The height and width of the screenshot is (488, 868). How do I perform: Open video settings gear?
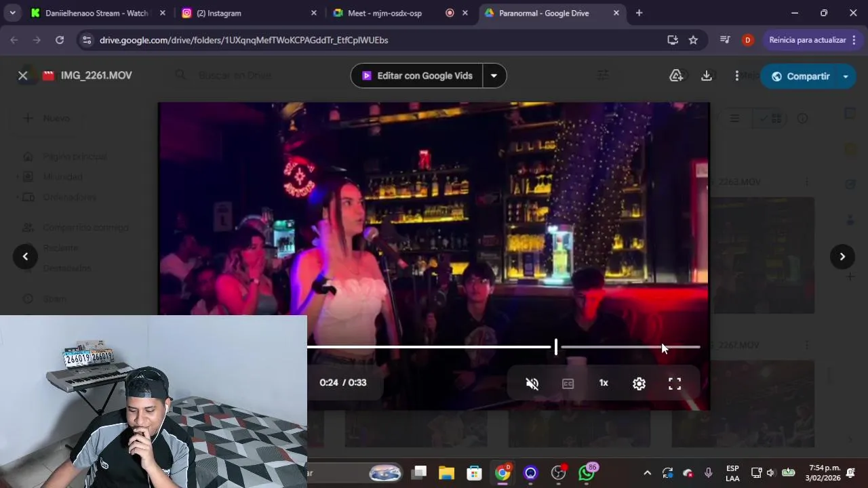(x=639, y=384)
